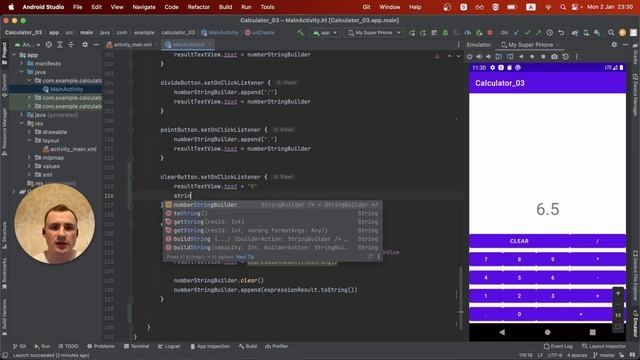Open the Build menu
The image size is (640, 360).
[x=225, y=7]
